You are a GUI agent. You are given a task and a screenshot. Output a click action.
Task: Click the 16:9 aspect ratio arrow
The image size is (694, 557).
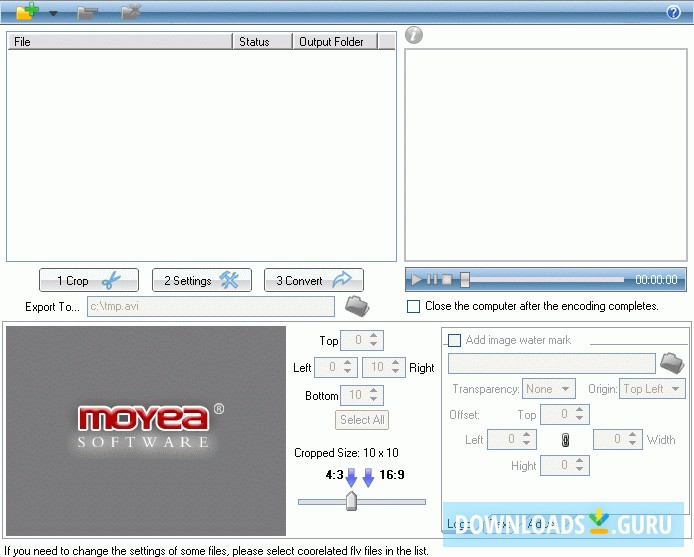click(x=368, y=478)
